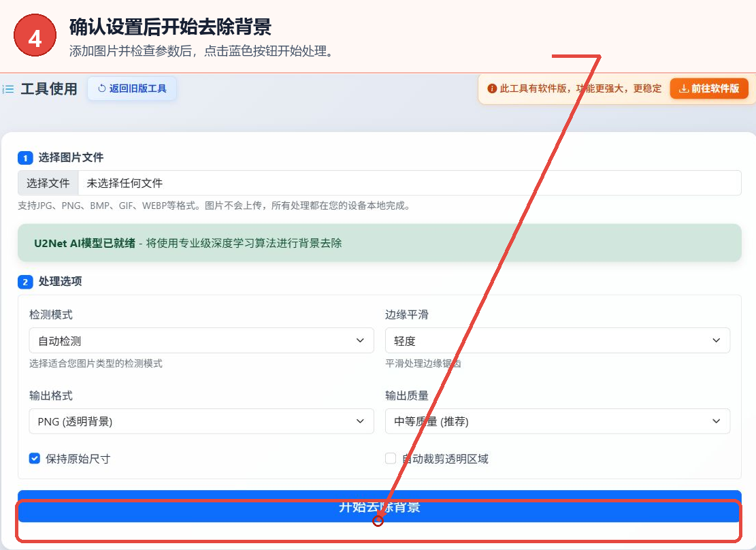Click the 选择图片文件 section label
756x550 pixels.
pos(71,157)
